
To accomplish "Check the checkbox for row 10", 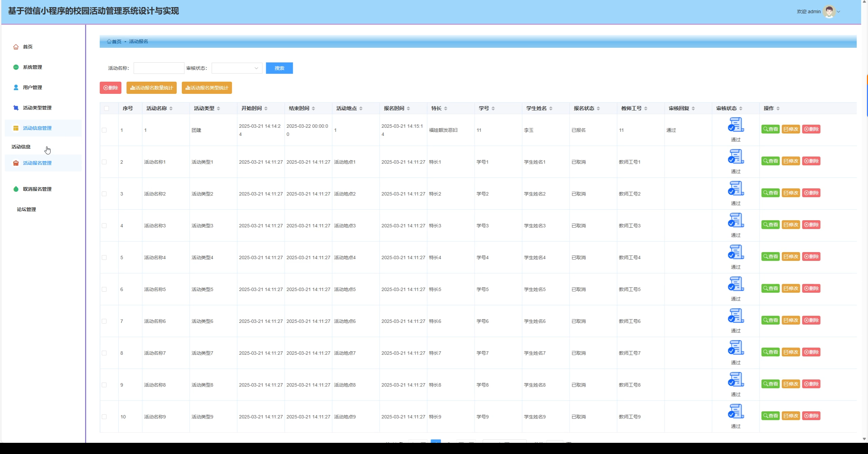I will click(x=104, y=417).
